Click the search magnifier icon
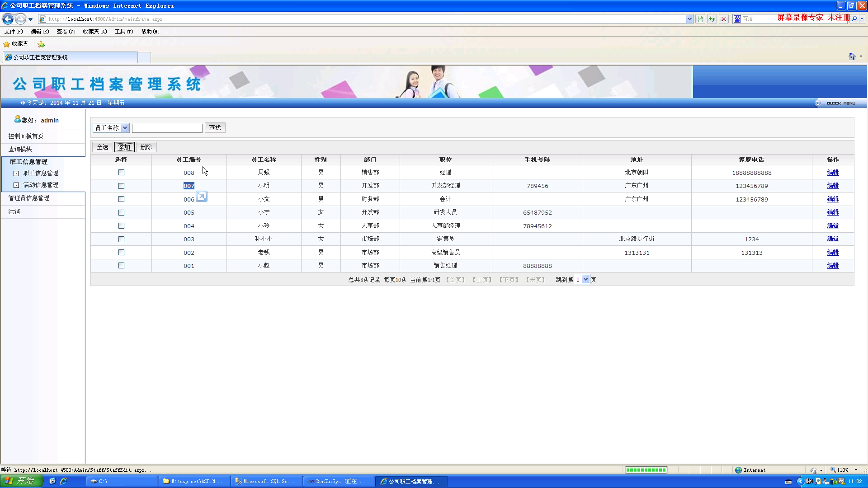The height and width of the screenshot is (488, 868). (854, 19)
